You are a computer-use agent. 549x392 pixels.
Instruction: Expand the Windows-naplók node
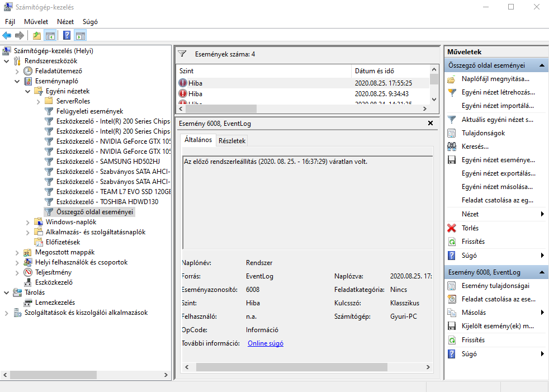[x=27, y=222]
